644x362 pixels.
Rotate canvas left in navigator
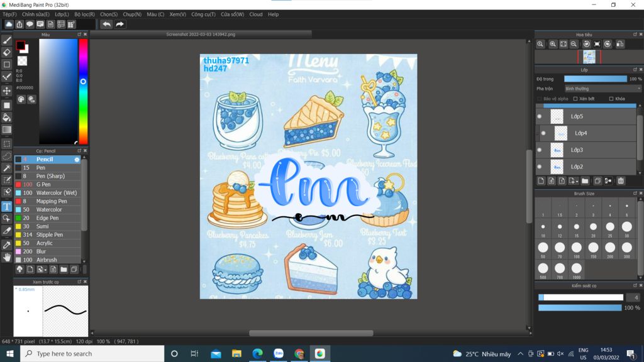tap(587, 44)
